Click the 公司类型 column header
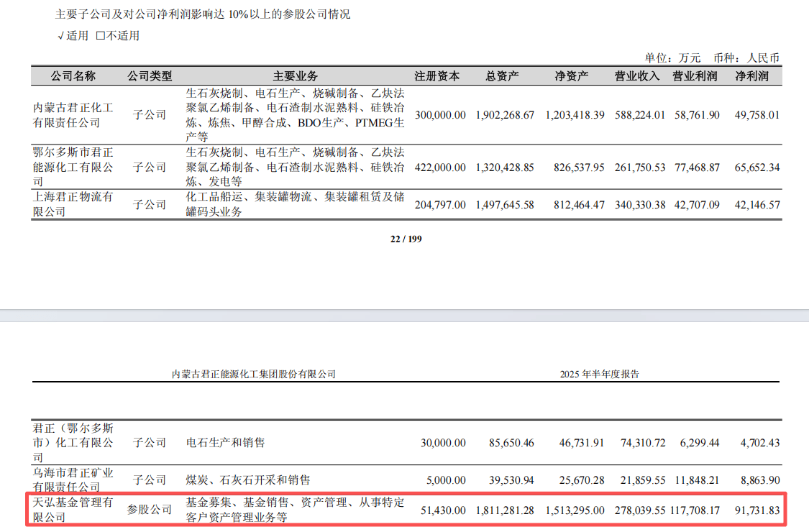Viewport: 809px width, 532px height. [x=150, y=76]
